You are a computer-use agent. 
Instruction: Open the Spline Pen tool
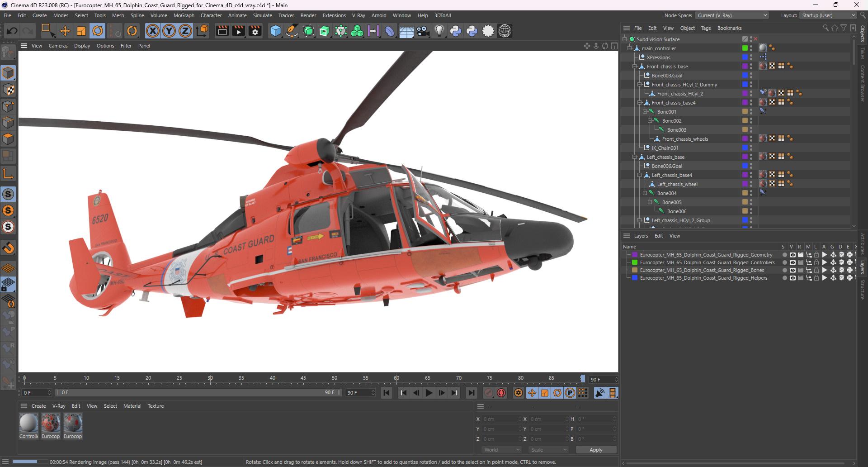(x=292, y=31)
